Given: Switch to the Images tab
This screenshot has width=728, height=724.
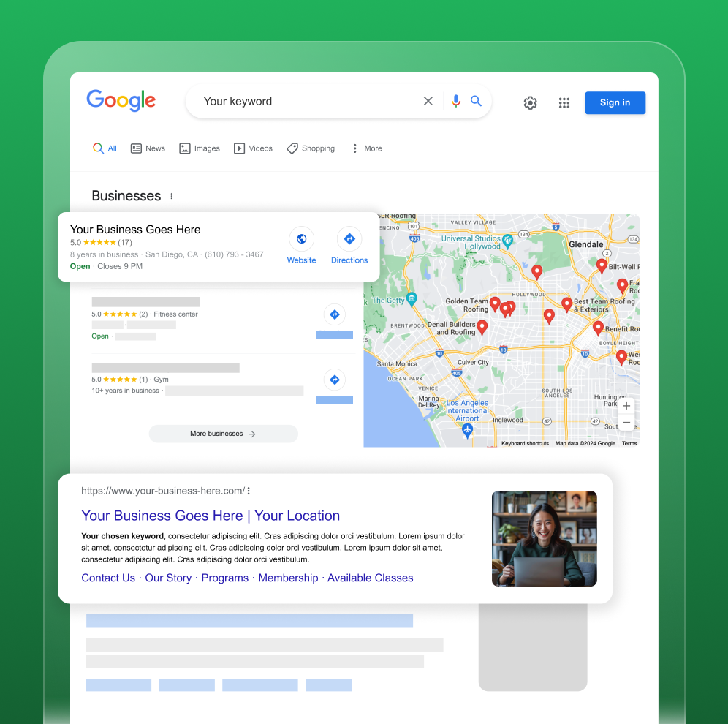Looking at the screenshot, I should click(x=200, y=148).
